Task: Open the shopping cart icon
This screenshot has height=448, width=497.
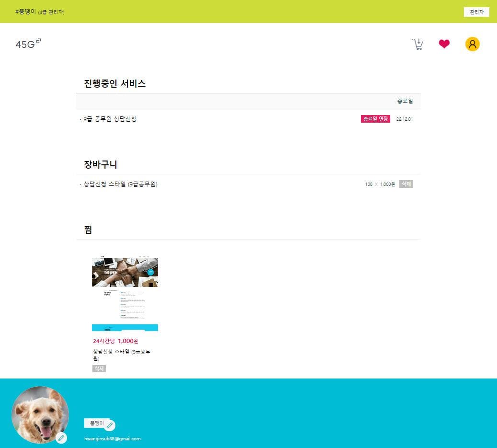Action: coord(418,45)
